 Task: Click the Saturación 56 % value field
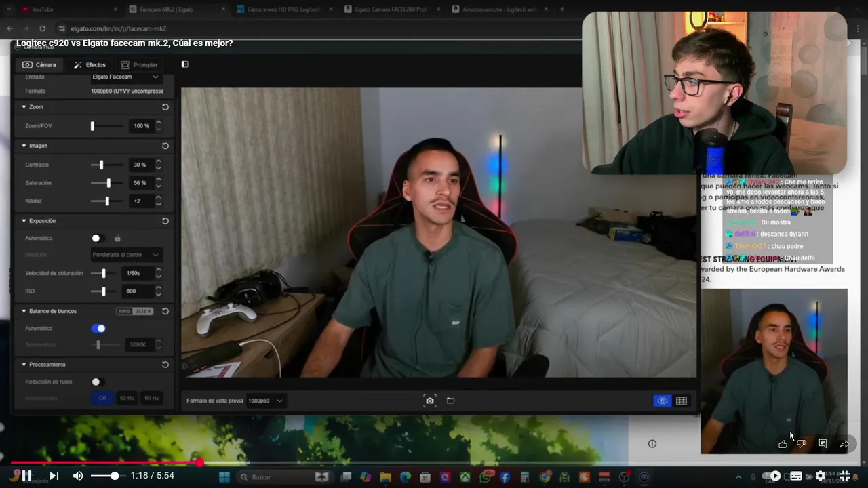tap(140, 183)
